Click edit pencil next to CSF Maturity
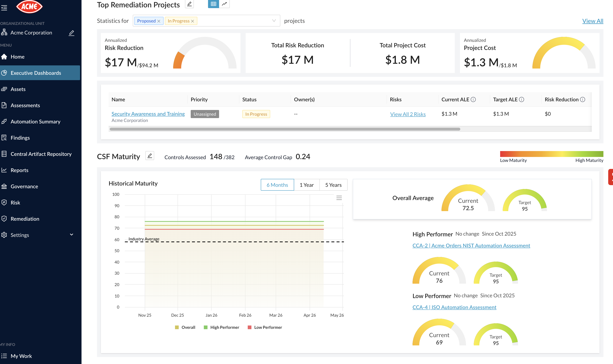 150,156
